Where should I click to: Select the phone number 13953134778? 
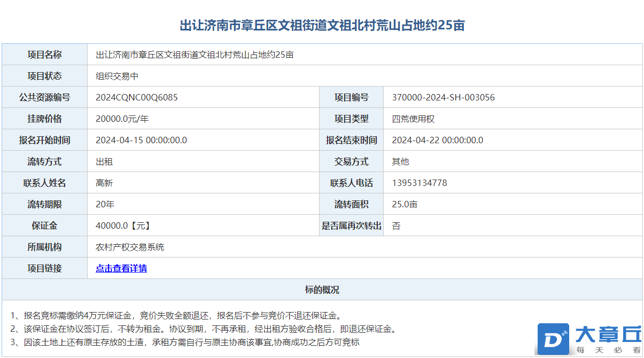tap(420, 183)
